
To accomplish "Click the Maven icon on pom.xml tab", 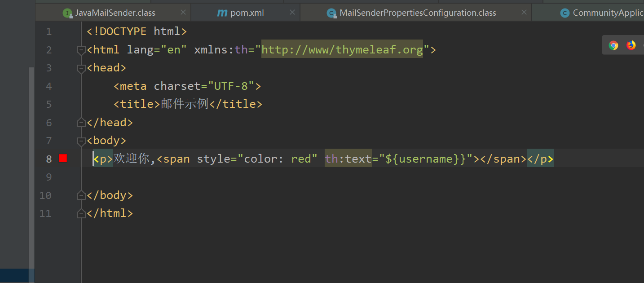I will click(x=222, y=13).
